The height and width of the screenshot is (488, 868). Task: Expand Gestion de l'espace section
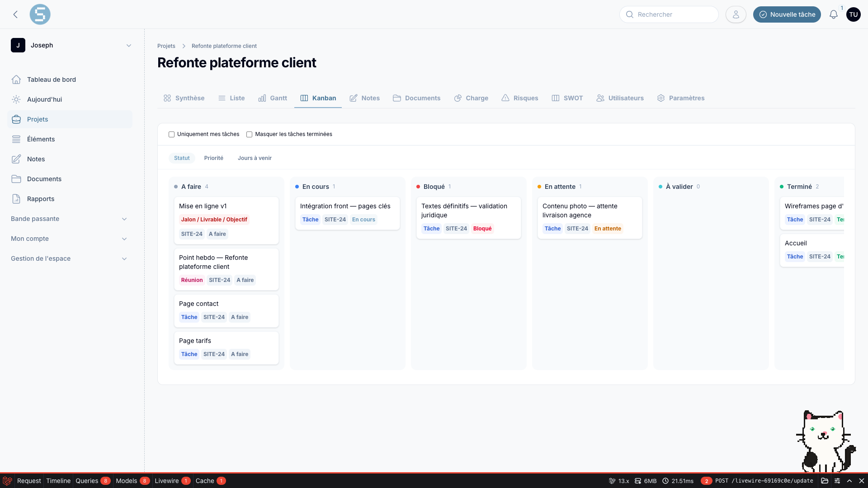point(70,258)
